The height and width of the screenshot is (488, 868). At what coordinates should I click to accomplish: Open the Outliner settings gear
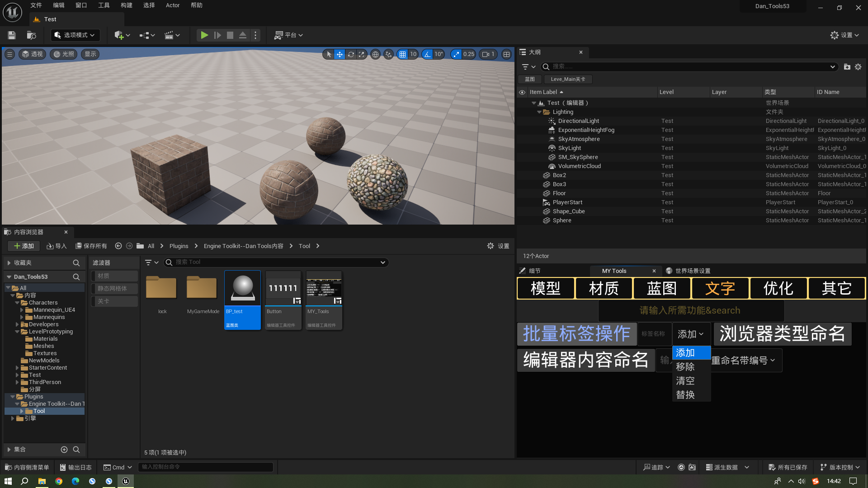858,67
